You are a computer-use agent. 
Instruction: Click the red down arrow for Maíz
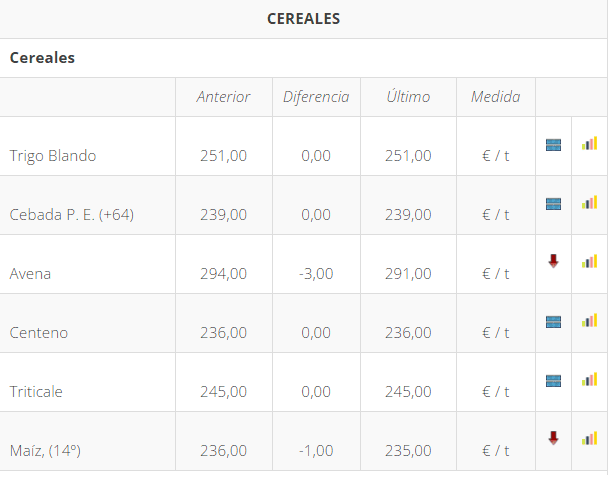tap(553, 438)
